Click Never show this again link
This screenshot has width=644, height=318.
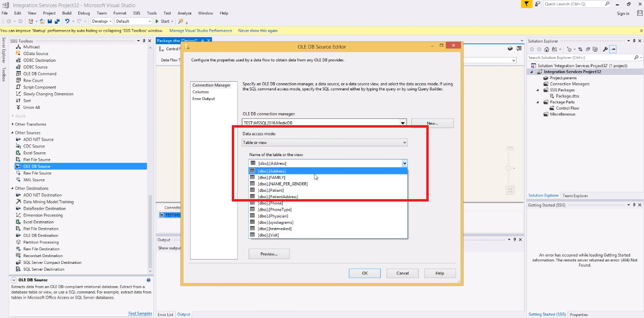click(x=258, y=30)
